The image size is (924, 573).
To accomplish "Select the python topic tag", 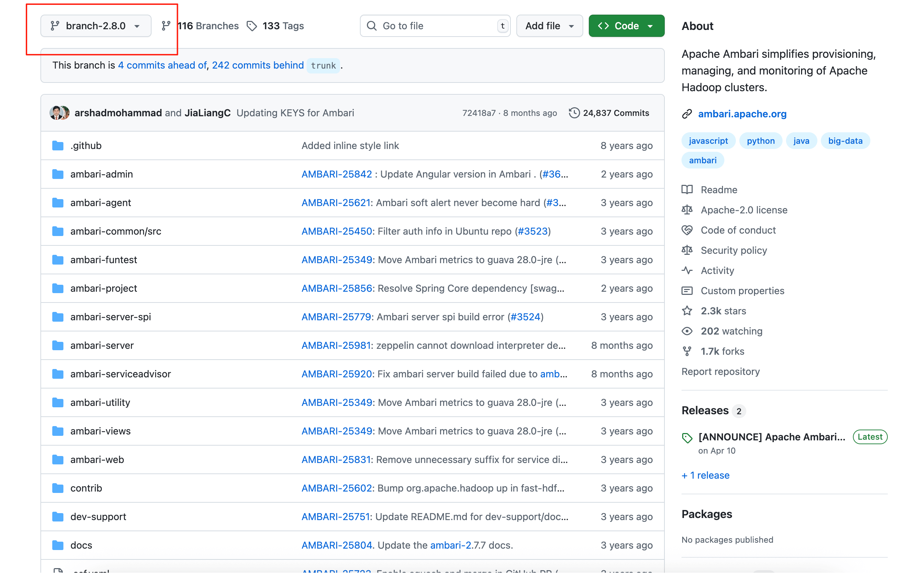I will click(761, 141).
